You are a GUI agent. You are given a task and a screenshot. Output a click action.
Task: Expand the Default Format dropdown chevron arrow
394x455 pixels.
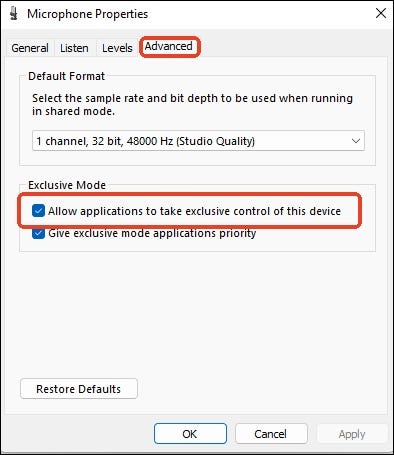click(x=356, y=141)
